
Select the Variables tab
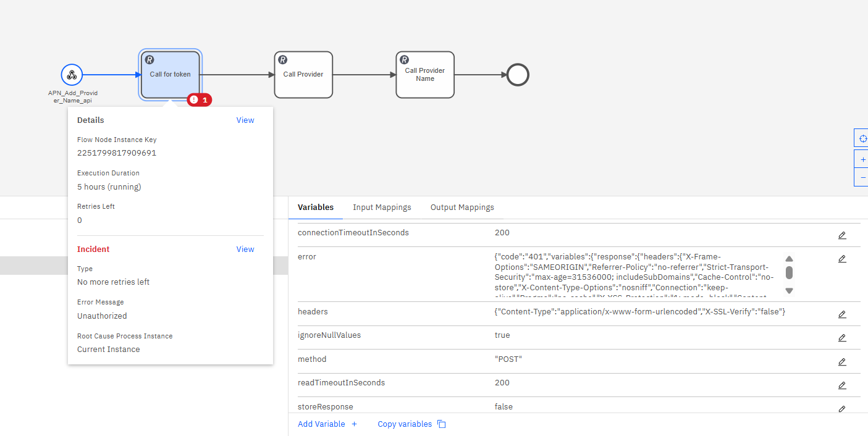point(315,207)
